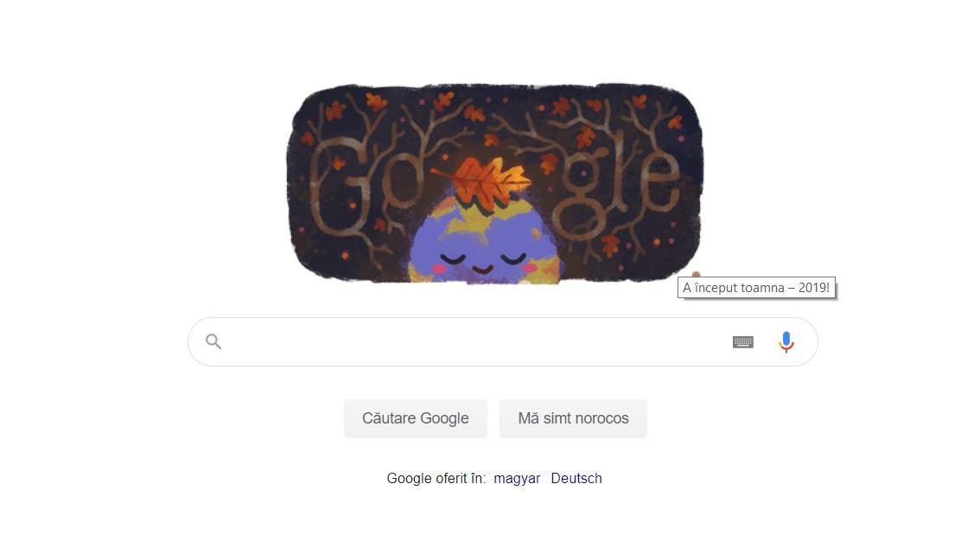Click the Mă simt norocos button
Image resolution: width=980 pixels, height=535 pixels.
click(x=573, y=418)
